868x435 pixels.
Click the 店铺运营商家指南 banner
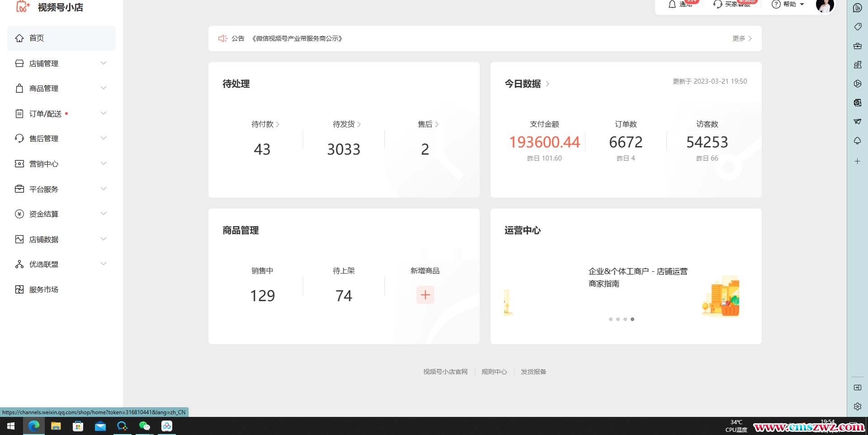click(x=637, y=278)
